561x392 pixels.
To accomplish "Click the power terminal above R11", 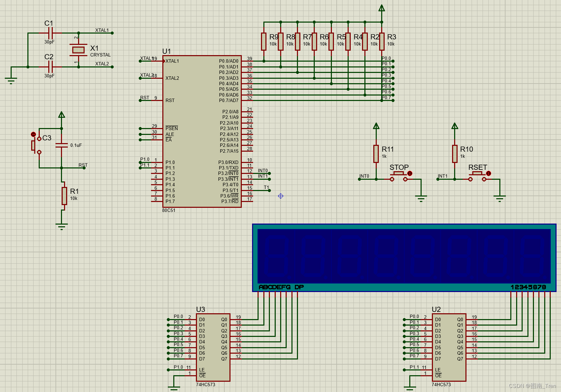I will [376, 126].
